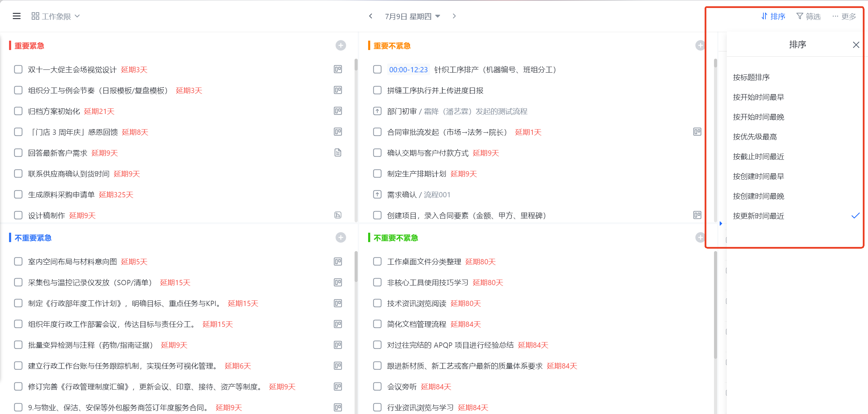
Task: Expand the 工作象限 view dropdown
Action: tap(56, 16)
